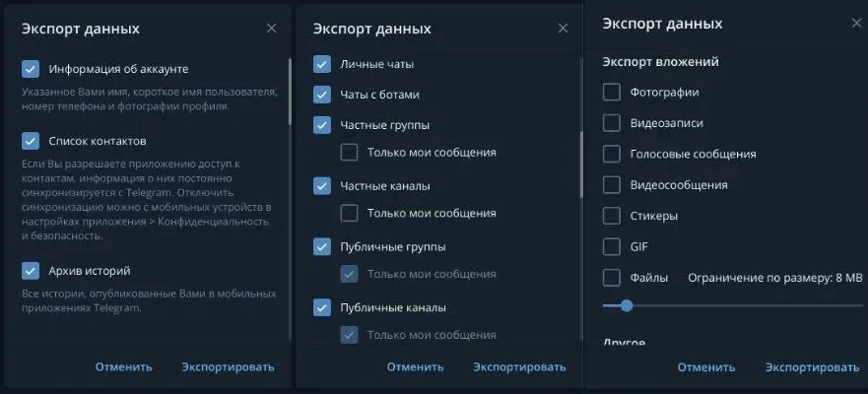Viewport: 868px width, 394px height.
Task: Enable "Фотографии" attachment export
Action: point(612,93)
